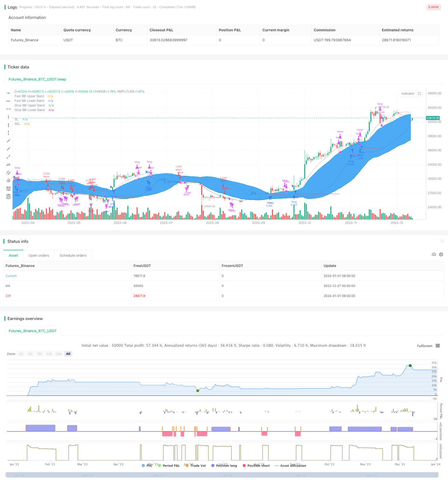Screen dimensions: 448x485
Task: Expand the chart with the fullscreen arrows icon
Action: point(419,93)
